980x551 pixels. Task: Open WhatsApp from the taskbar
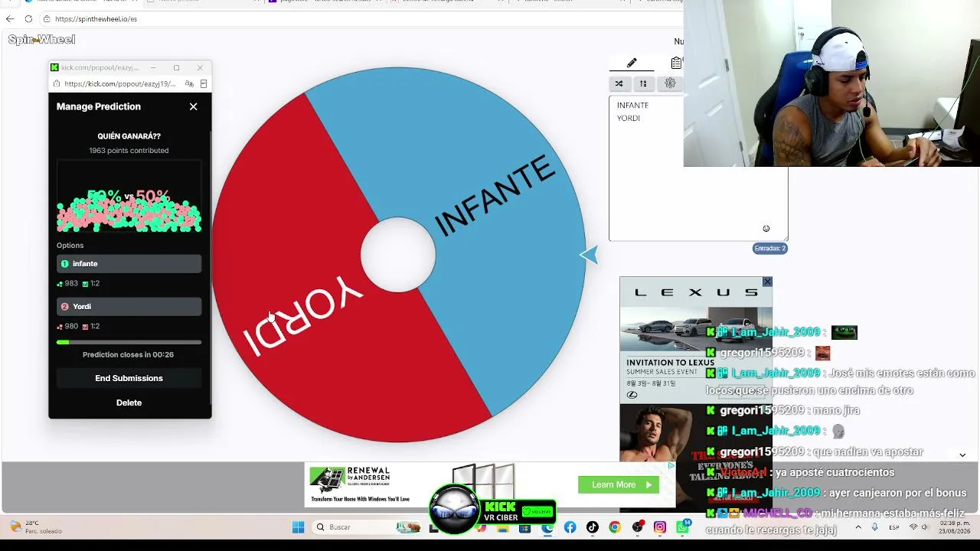[683, 527]
